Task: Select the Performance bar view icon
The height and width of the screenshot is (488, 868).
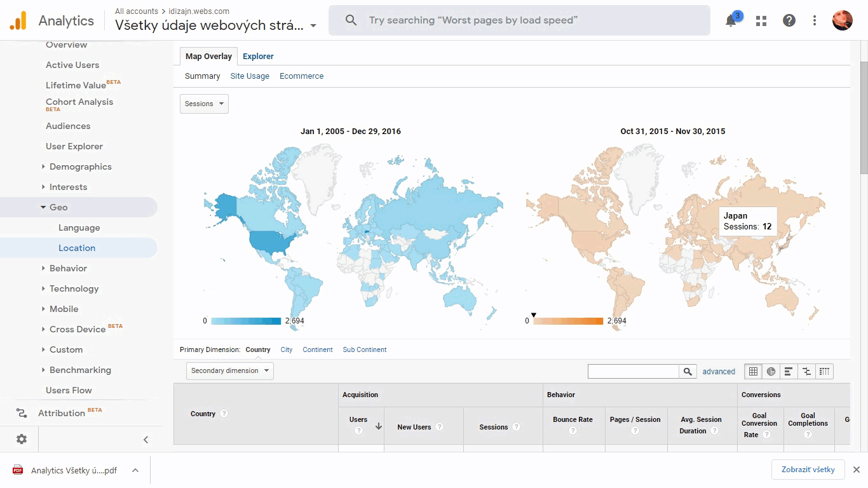Action: click(789, 371)
